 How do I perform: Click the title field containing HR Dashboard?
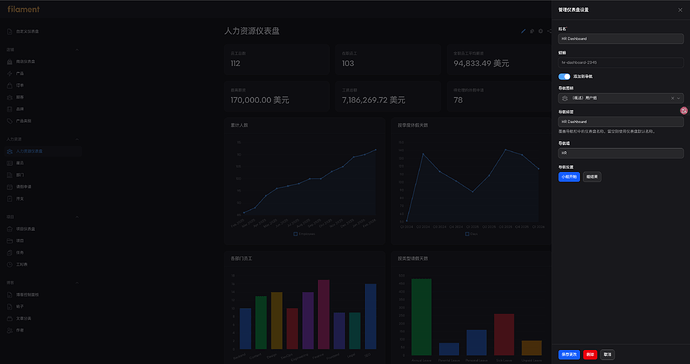[621, 39]
